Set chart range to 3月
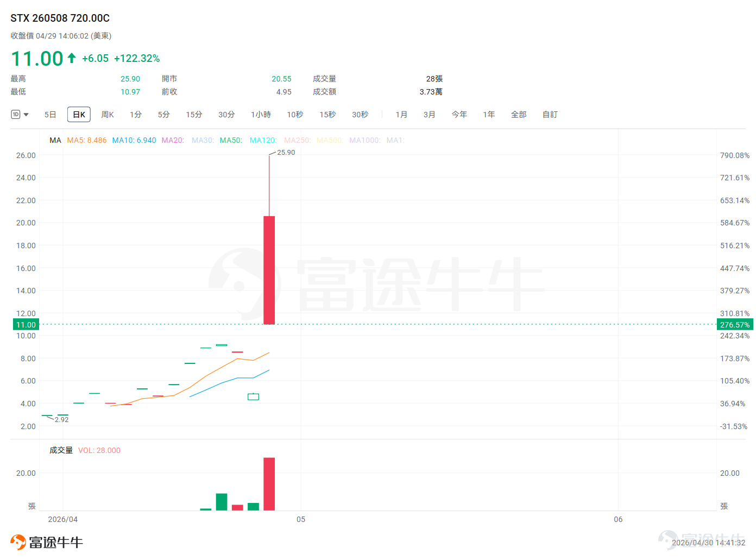 pos(430,115)
